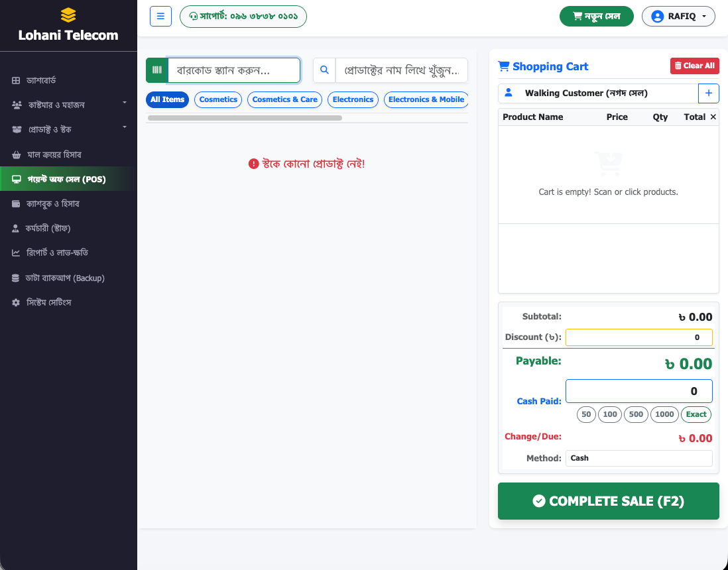Click the category filter horizontal scrollbar
Viewport: 728px width, 570px height.
(245, 118)
